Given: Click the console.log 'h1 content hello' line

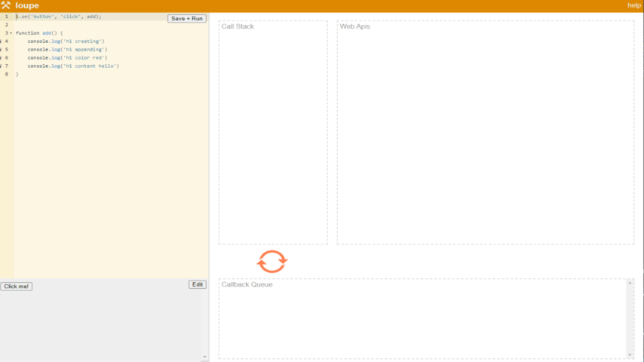Looking at the screenshot, I should pyautogui.click(x=73, y=66).
